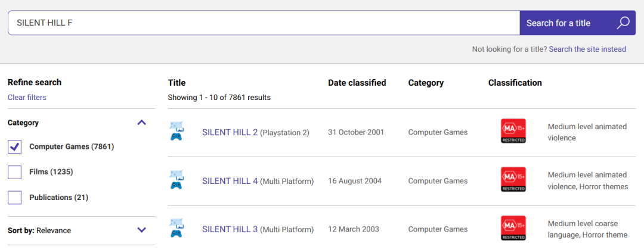Collapse the Category filter section
Viewport: 644px width, 250px height.
pos(141,123)
